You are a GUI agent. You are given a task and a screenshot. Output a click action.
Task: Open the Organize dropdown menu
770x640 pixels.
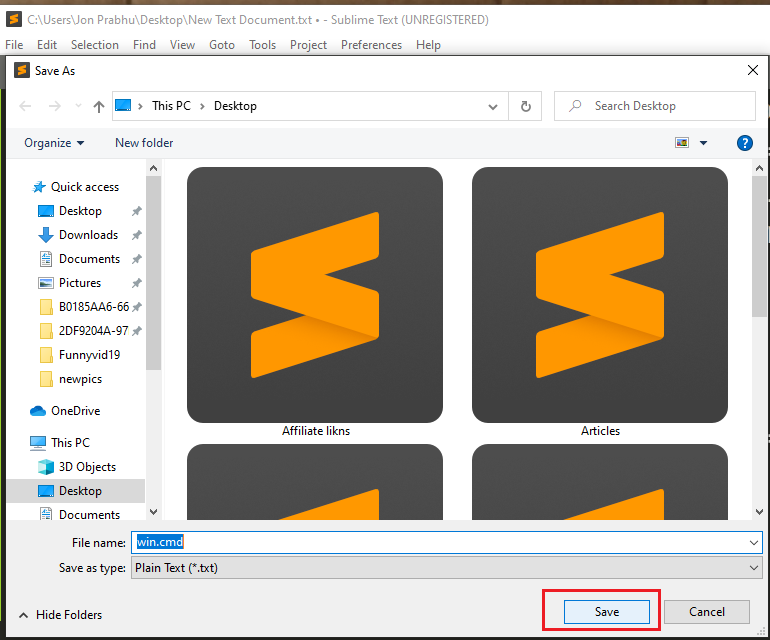pos(54,143)
